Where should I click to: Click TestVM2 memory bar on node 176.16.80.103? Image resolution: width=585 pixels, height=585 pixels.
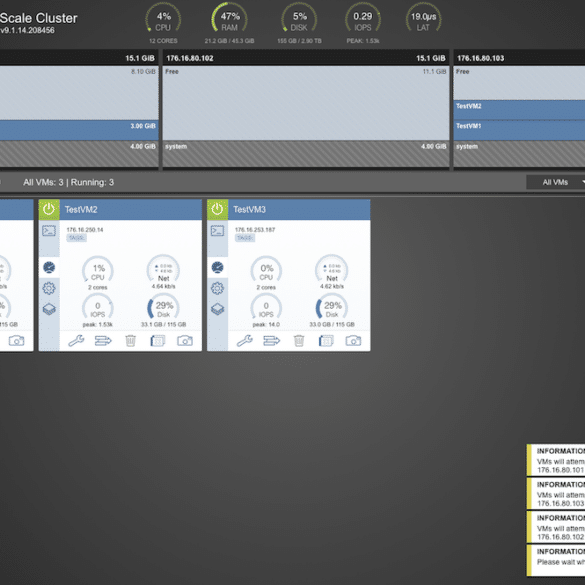pyautogui.click(x=519, y=110)
